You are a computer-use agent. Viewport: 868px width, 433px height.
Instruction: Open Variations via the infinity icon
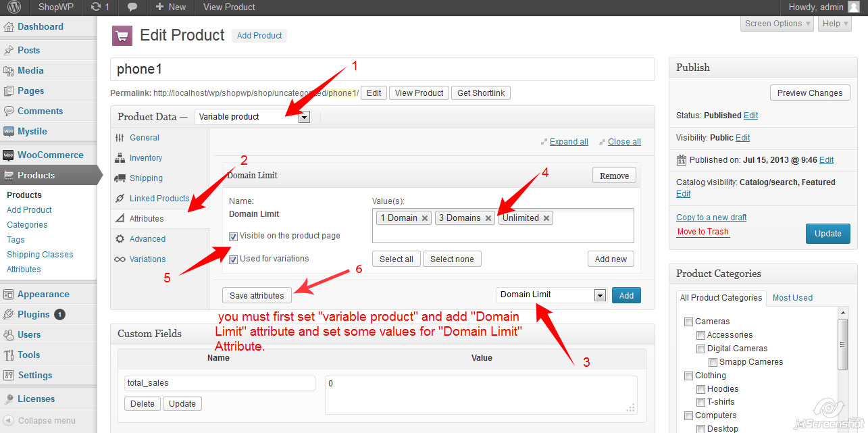[123, 259]
